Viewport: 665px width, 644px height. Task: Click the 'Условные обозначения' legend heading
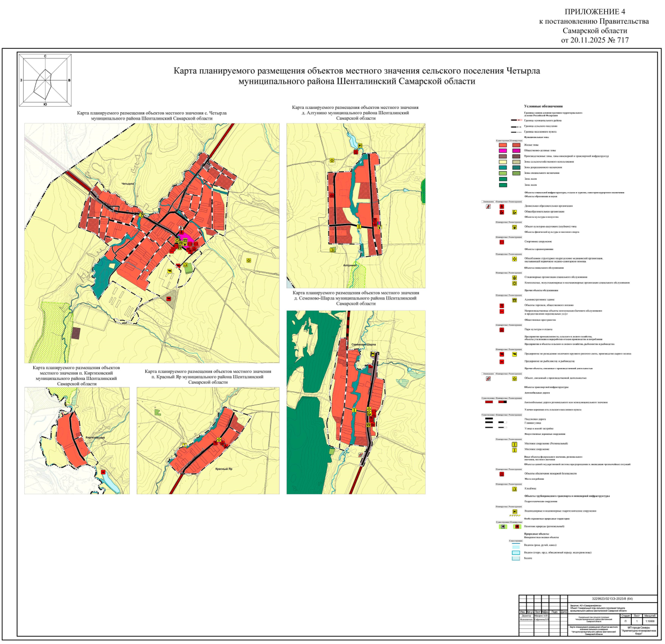[543, 106]
